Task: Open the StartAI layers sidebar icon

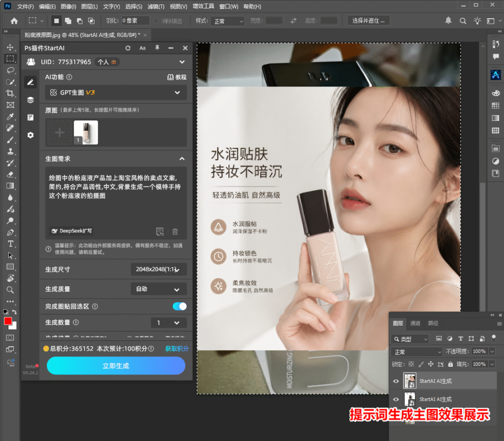Action: [x=31, y=100]
